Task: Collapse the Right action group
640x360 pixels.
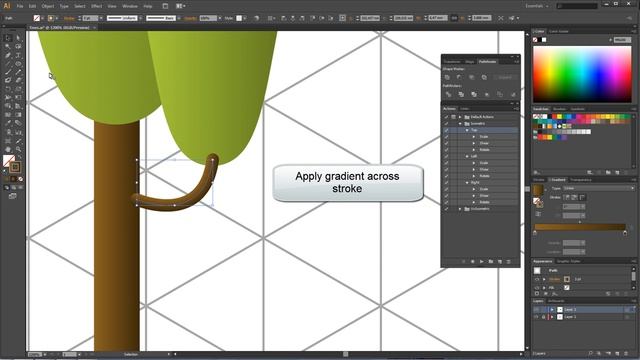Action: click(x=467, y=182)
